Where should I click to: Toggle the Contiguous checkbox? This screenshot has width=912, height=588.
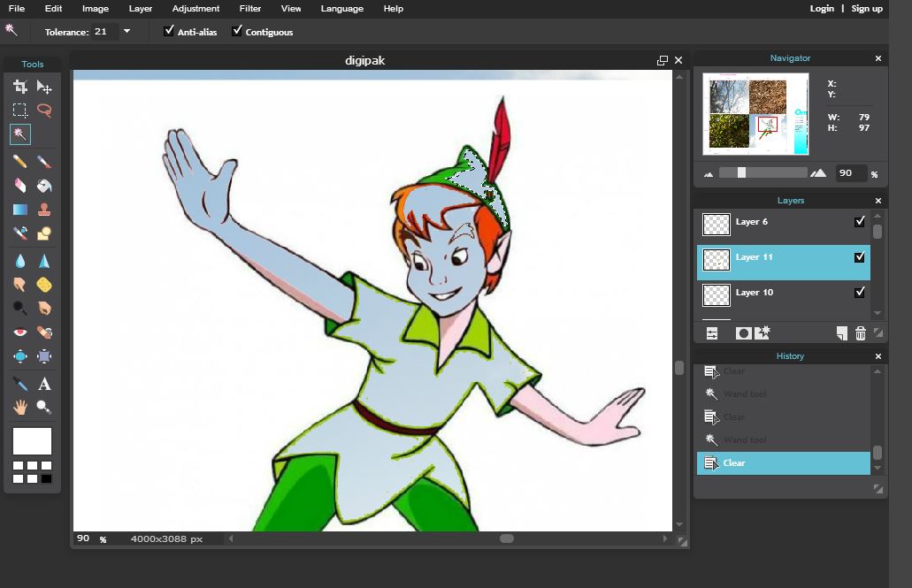coord(237,31)
